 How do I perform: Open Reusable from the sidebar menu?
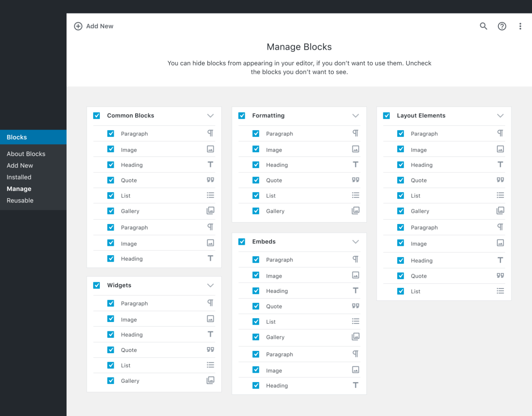pos(20,200)
